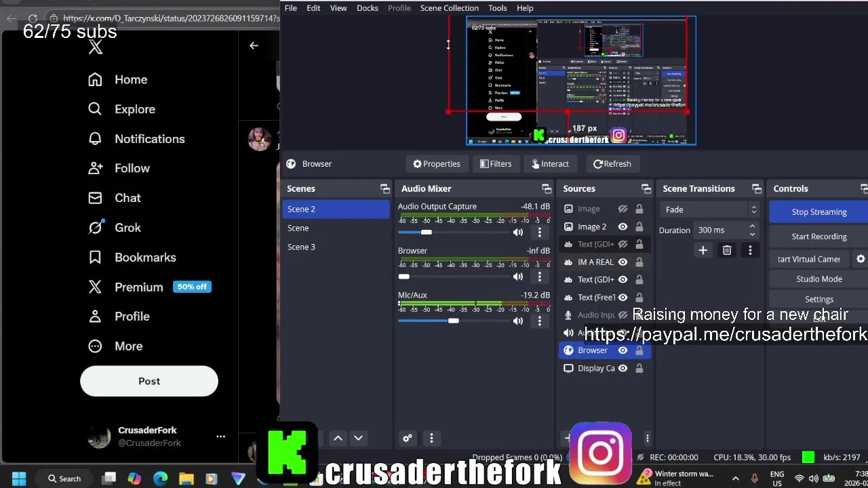This screenshot has width=868, height=488.
Task: Mute the Browser audio speaker icon
Action: point(518,277)
